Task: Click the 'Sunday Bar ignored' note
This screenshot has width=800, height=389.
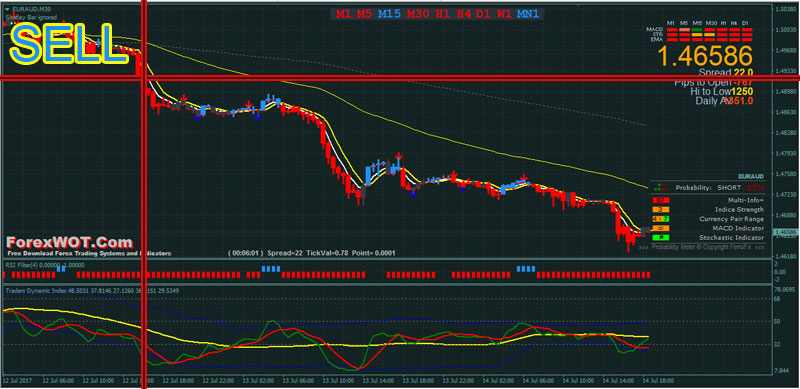Action: pos(31,17)
